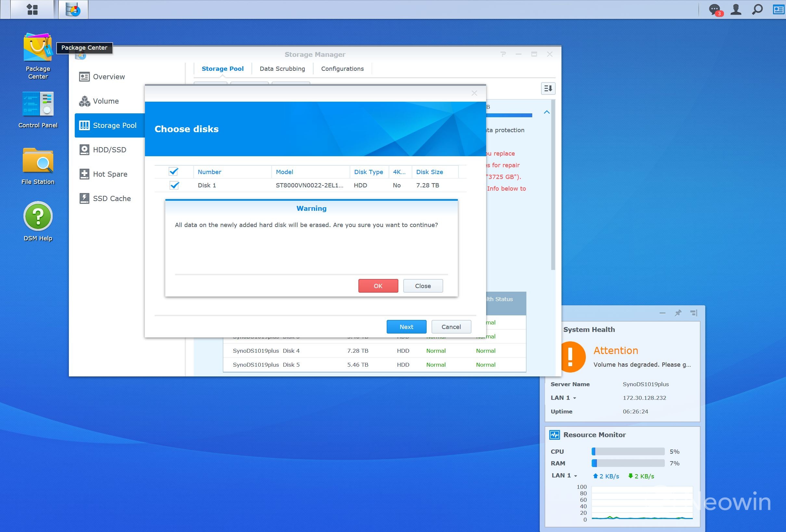Viewport: 786px width, 532px height.
Task: Click the 7.28 TB disk size cell
Action: 428,185
